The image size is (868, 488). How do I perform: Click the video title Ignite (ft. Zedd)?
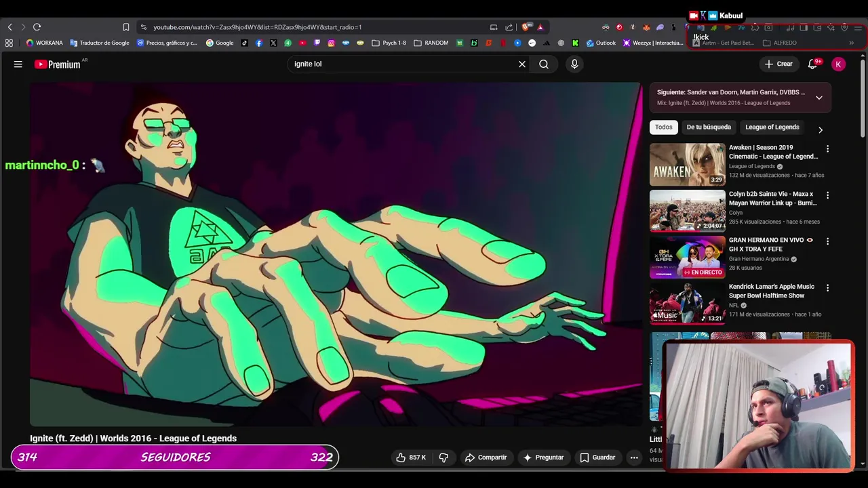click(x=133, y=439)
